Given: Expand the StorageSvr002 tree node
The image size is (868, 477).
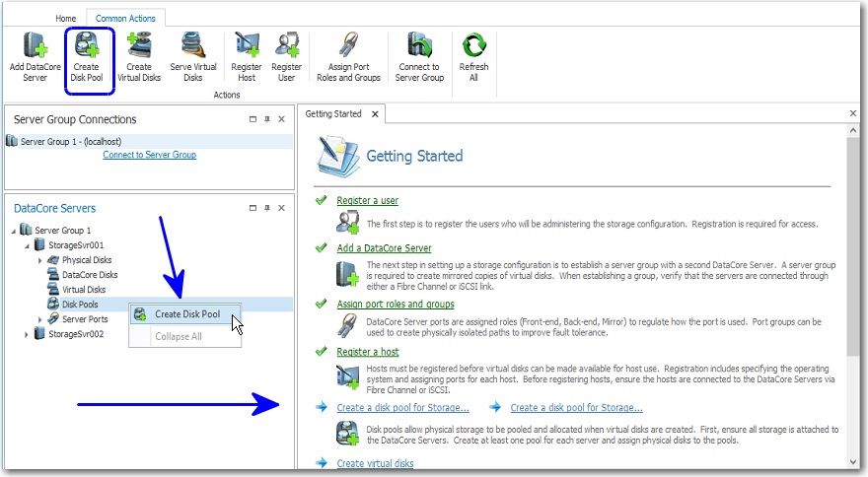Looking at the screenshot, I should 27,334.
